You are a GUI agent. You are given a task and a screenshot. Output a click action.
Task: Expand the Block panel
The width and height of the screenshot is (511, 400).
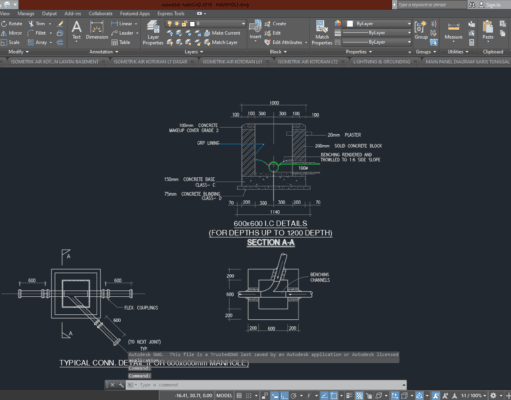coord(278,52)
